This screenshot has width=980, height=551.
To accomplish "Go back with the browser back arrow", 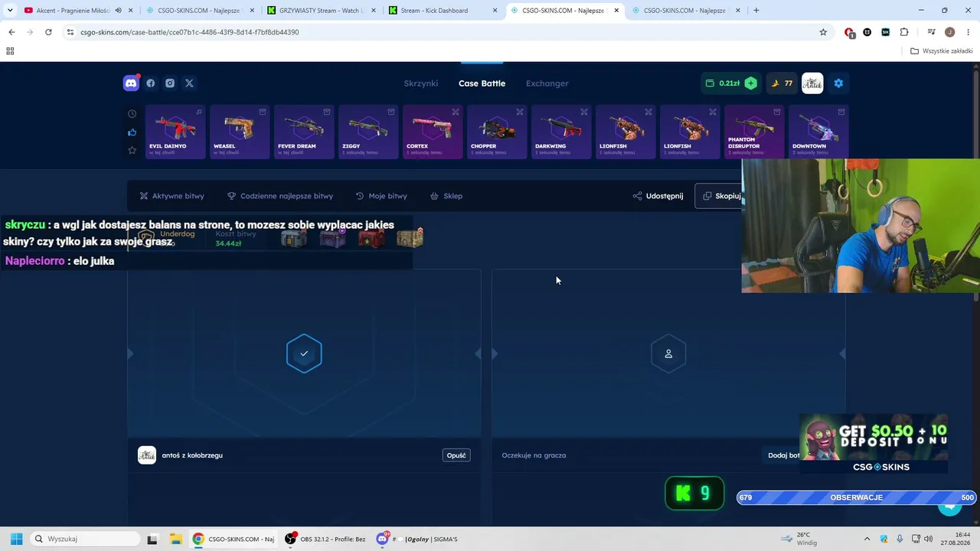I will click(11, 32).
